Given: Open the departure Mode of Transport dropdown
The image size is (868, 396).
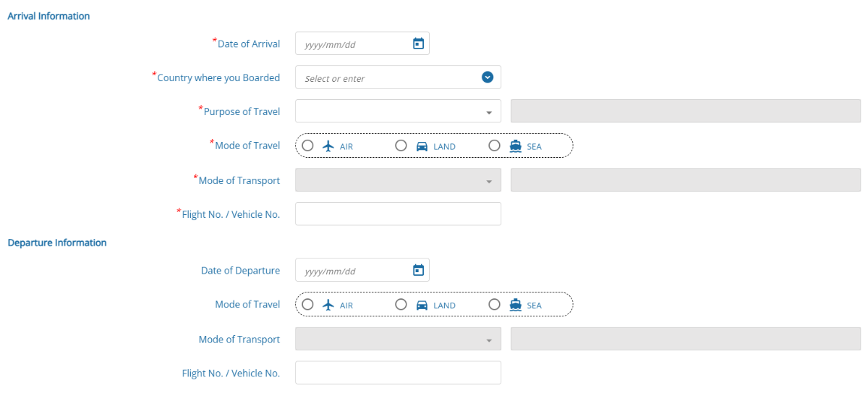Looking at the screenshot, I should pyautogui.click(x=398, y=339).
